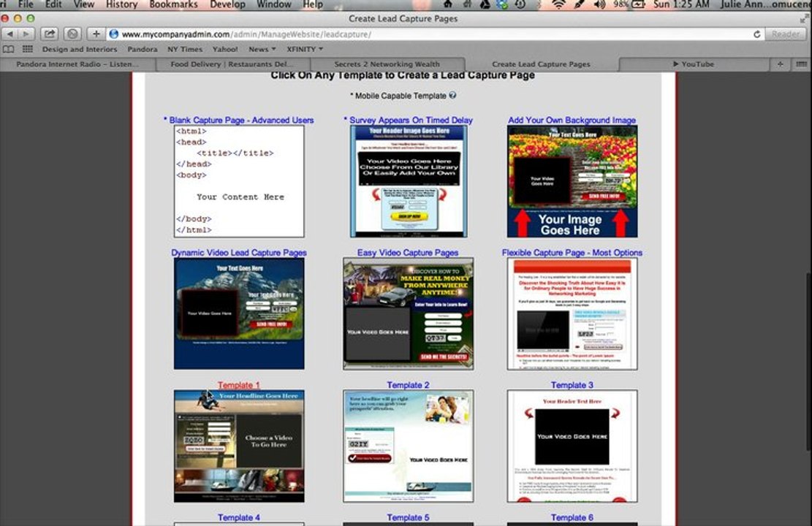The height and width of the screenshot is (526, 812).
Task: Click the Template 1 link
Action: pos(239,385)
